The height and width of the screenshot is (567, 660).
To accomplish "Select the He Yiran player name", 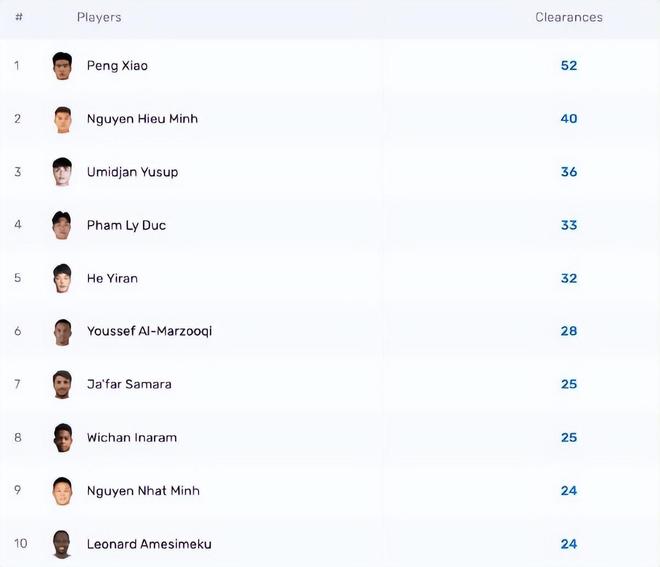I will point(112,278).
